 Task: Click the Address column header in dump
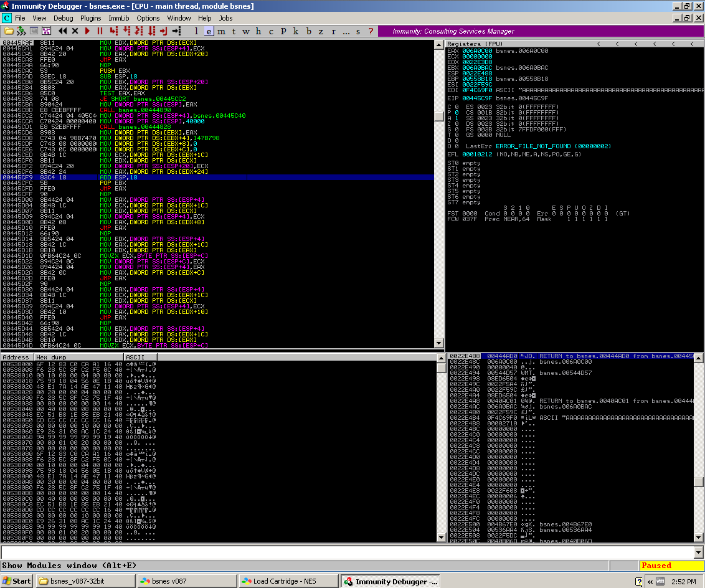(x=17, y=357)
